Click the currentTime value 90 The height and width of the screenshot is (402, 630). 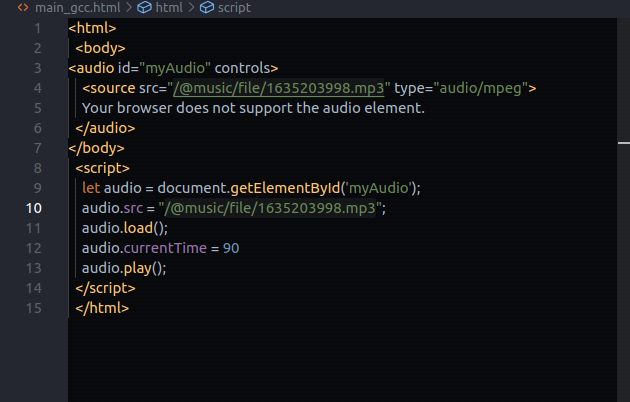(231, 248)
